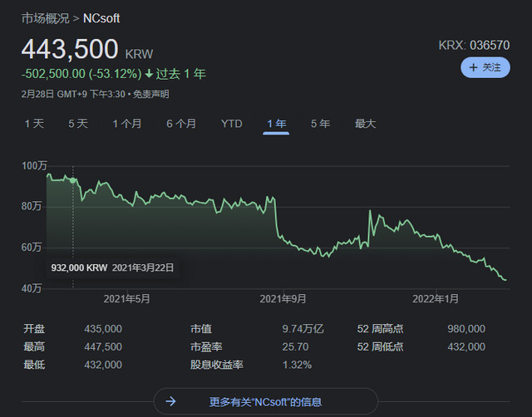Open the 6 个月 chart view
Screen dimensions: 532x417
click(x=181, y=124)
